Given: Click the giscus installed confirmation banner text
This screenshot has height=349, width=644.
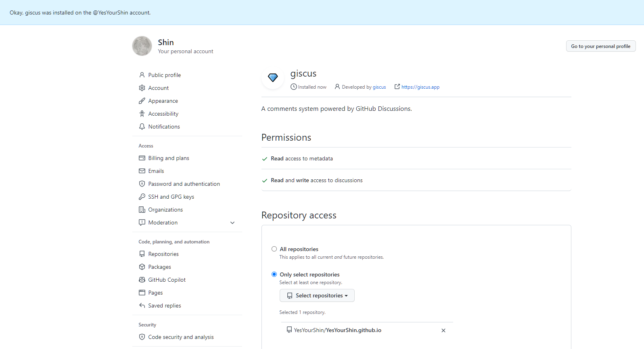Looking at the screenshot, I should (80, 12).
